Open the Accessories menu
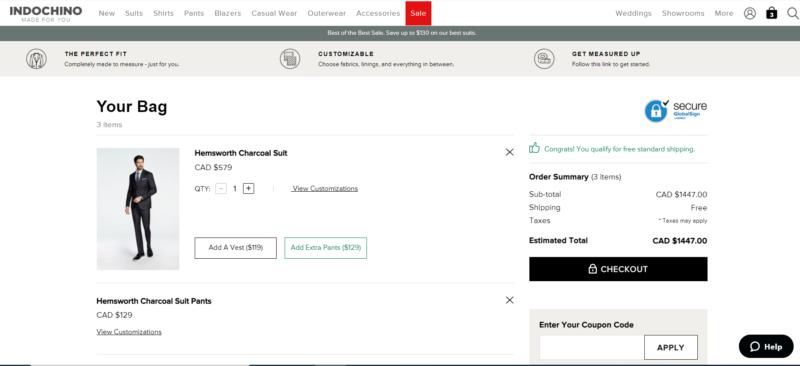 click(x=378, y=13)
